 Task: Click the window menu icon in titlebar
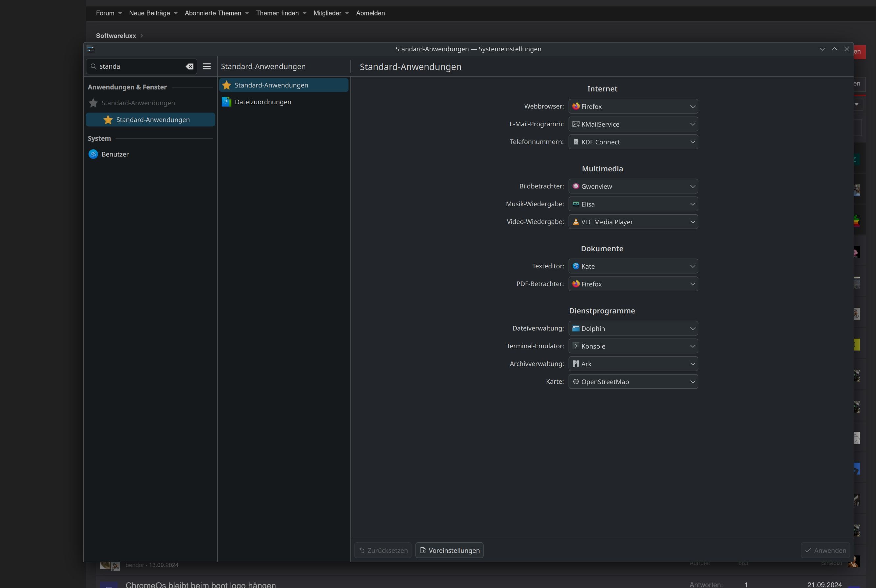[x=91, y=49]
